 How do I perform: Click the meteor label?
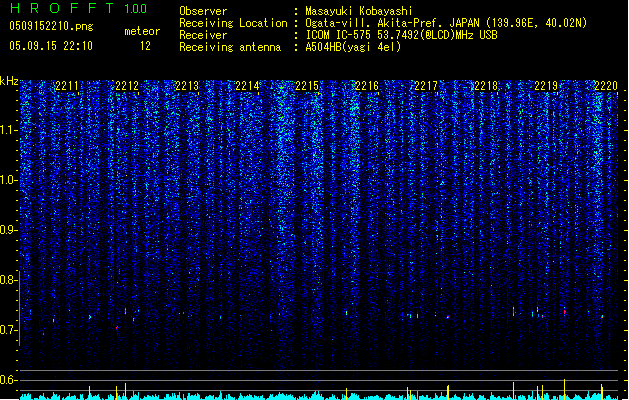point(142,31)
